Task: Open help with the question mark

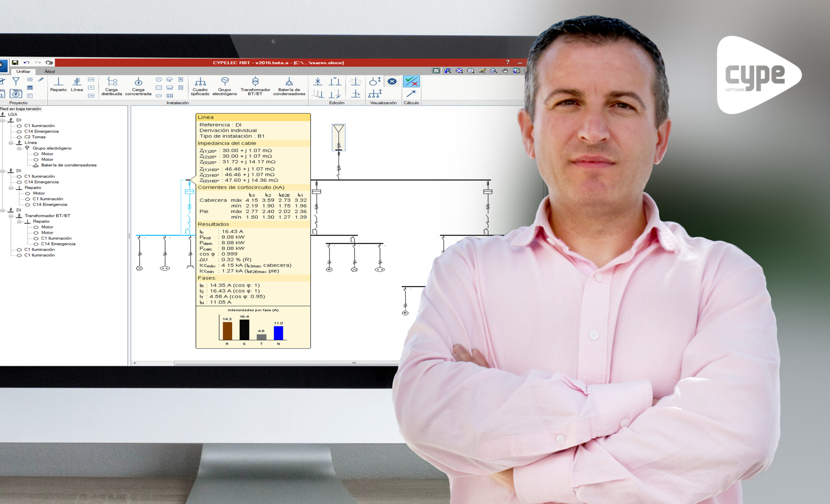Action: tap(508, 62)
